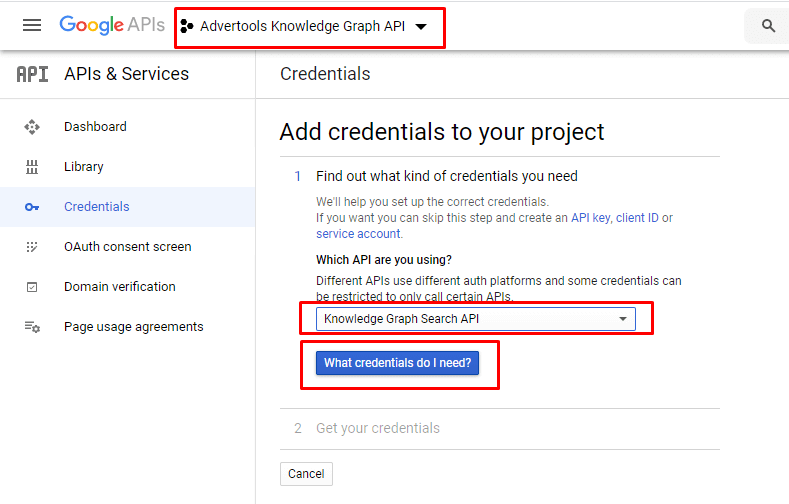Follow the service account link
The image size is (789, 504).
click(x=358, y=234)
